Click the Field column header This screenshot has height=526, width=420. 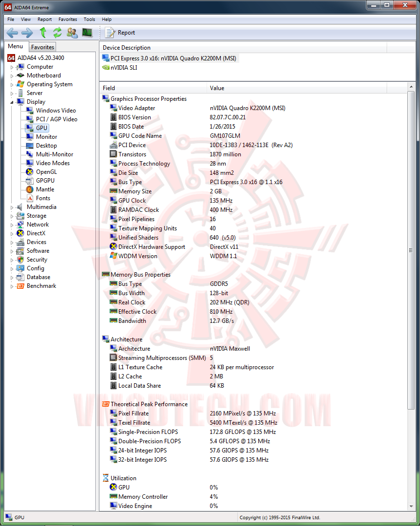point(153,88)
